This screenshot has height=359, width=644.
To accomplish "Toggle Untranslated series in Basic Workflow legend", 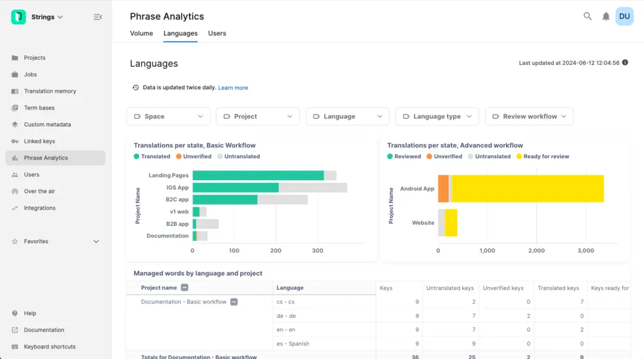I will (239, 156).
